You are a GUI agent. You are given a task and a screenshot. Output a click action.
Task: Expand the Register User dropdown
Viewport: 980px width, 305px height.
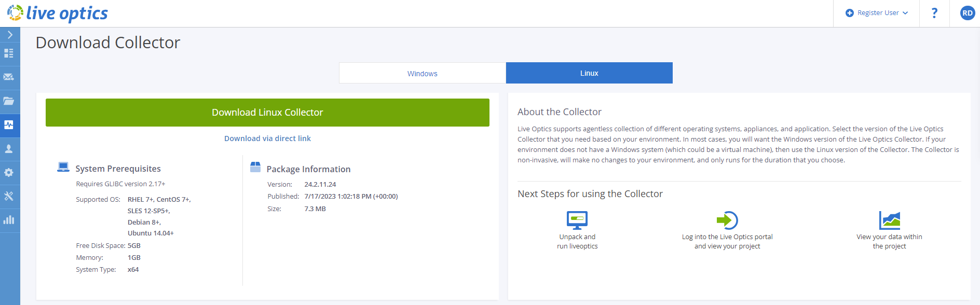pyautogui.click(x=877, y=13)
